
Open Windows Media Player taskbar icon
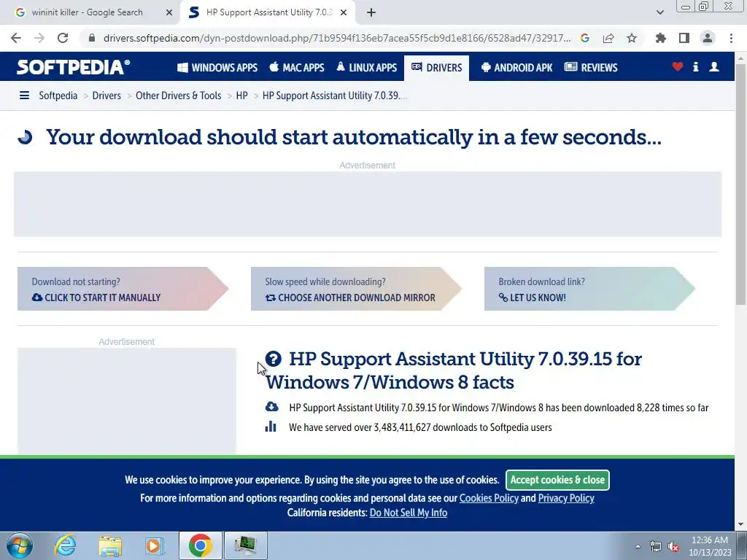tap(154, 545)
